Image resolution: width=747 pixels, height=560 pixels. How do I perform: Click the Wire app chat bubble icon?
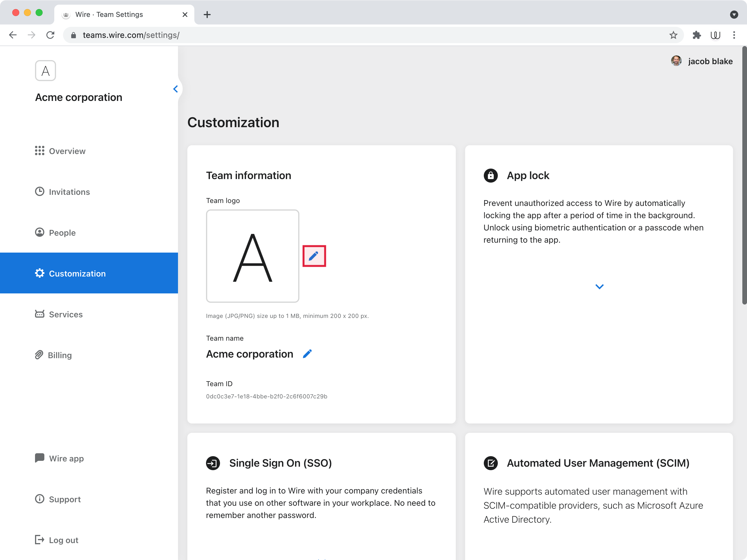point(39,458)
